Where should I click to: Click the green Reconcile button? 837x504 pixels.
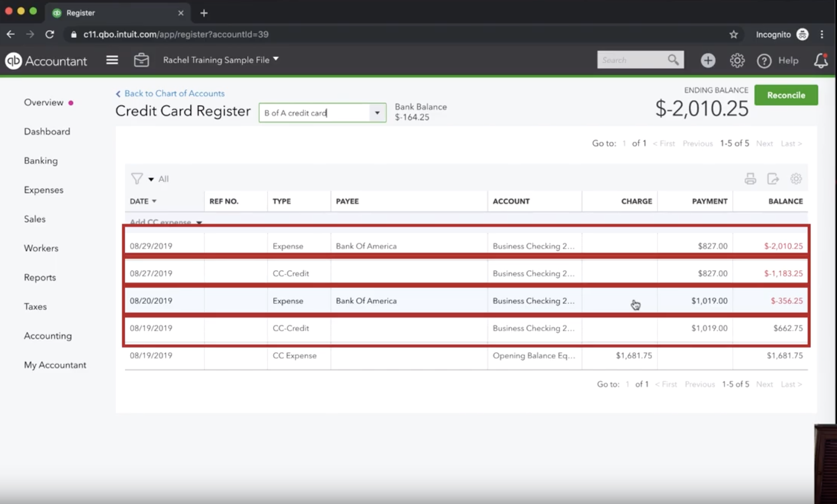point(786,95)
